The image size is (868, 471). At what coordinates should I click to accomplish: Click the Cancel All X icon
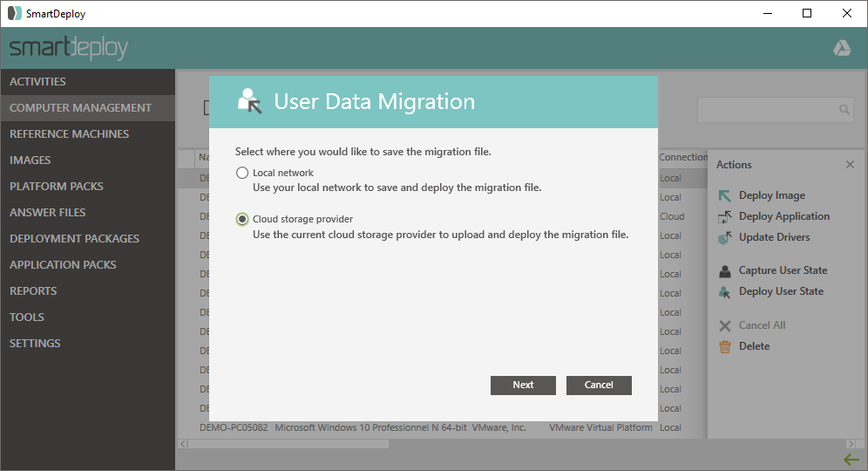724,326
